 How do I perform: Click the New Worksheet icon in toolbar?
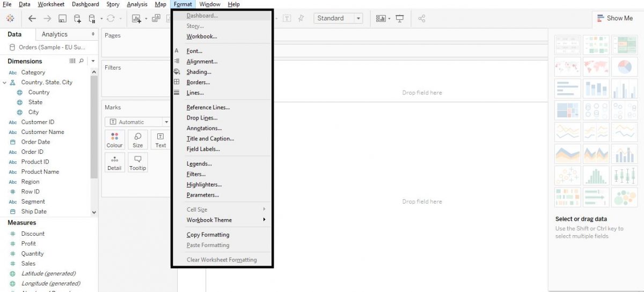click(x=136, y=19)
